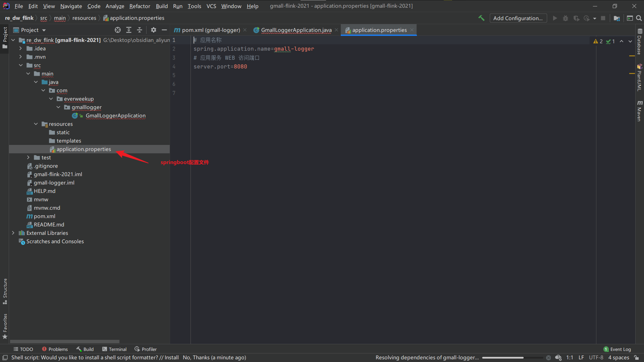The width and height of the screenshot is (644, 362).
Task: Click the warnings indicator showing 2
Action: pyautogui.click(x=598, y=41)
